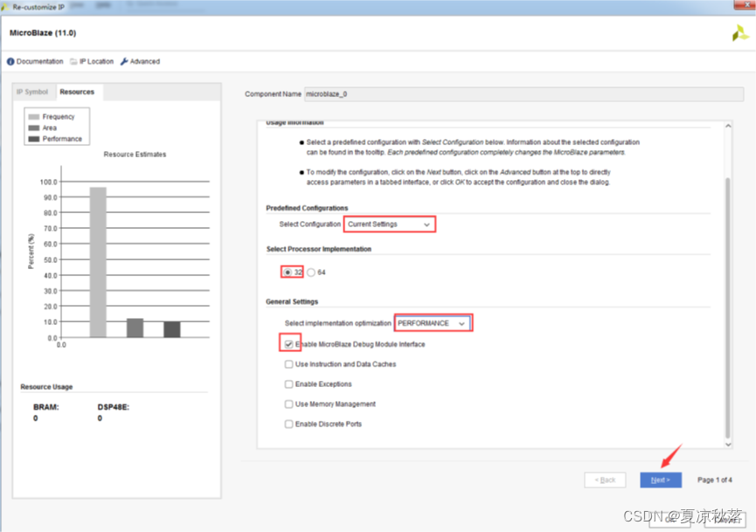Click the vertical scrollbar thumb in settings
The image size is (756, 532).
[728, 307]
